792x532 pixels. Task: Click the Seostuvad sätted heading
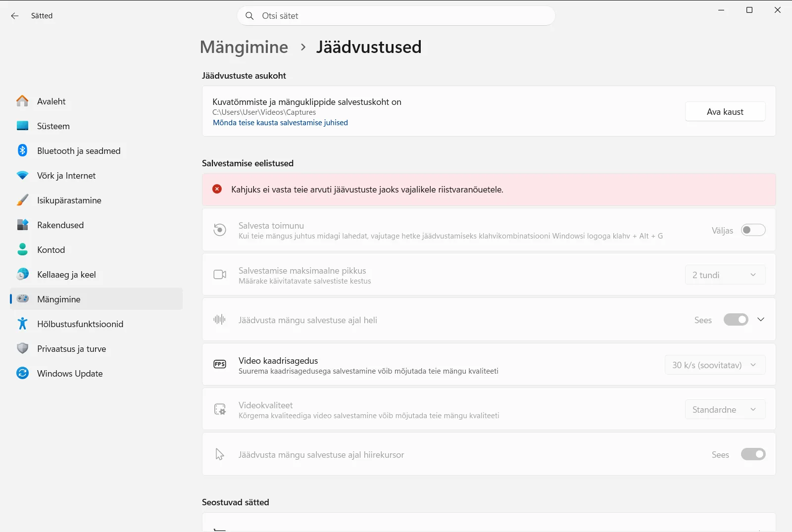236,502
